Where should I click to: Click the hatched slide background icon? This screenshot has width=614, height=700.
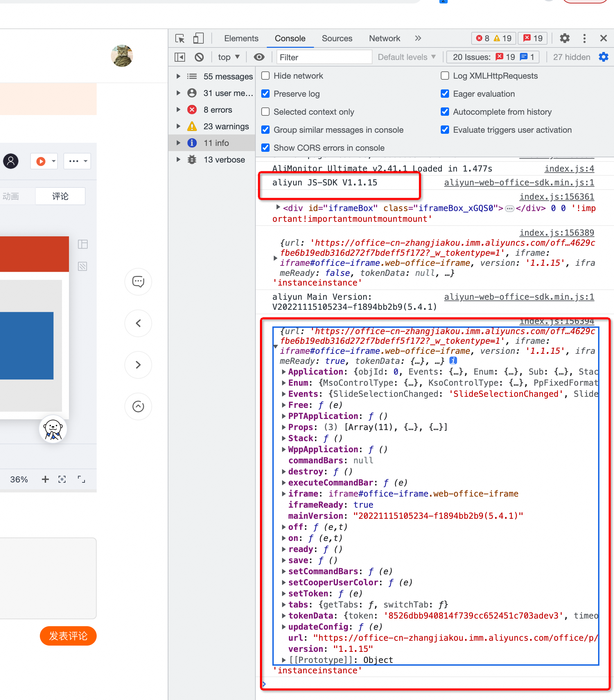(x=83, y=266)
